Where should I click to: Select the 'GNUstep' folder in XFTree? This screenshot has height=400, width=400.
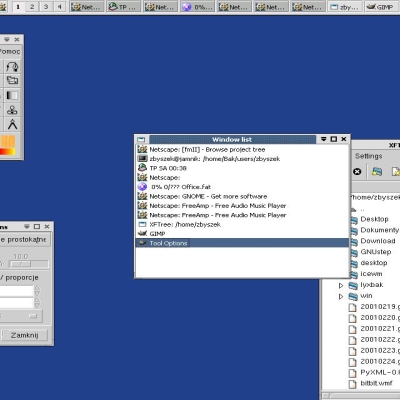pos(376,252)
